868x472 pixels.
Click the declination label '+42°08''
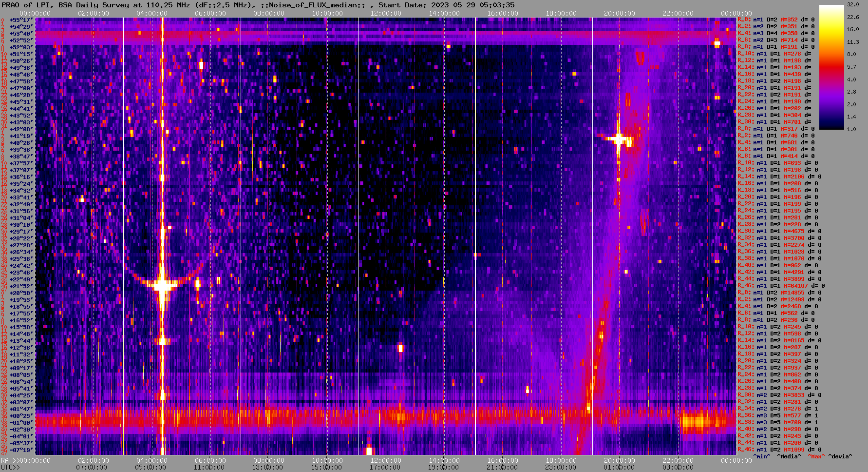coord(21,129)
